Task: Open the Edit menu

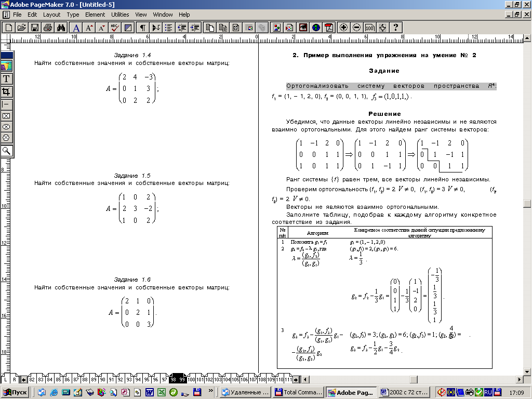Action: [32, 15]
